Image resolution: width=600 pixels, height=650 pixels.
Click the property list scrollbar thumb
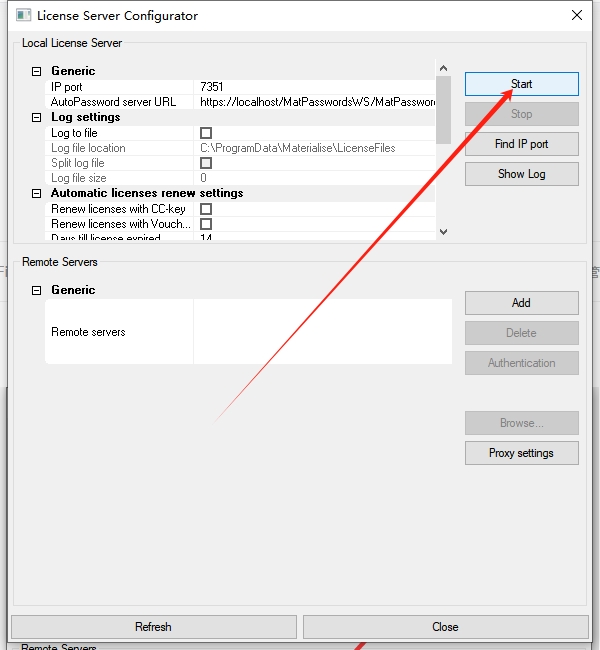pos(443,110)
